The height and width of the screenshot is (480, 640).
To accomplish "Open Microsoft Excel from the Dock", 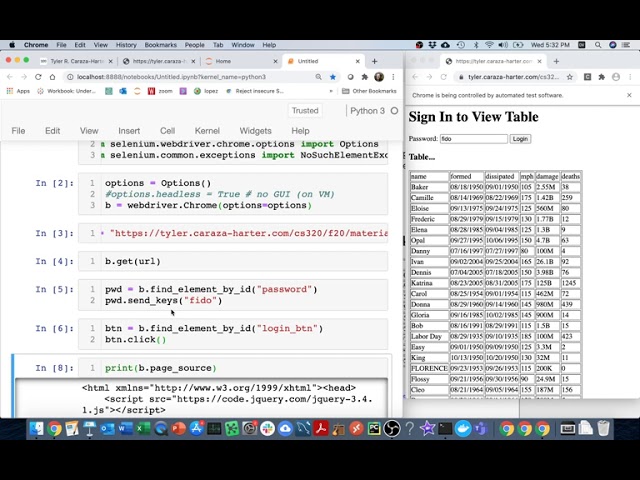I will coord(143,429).
